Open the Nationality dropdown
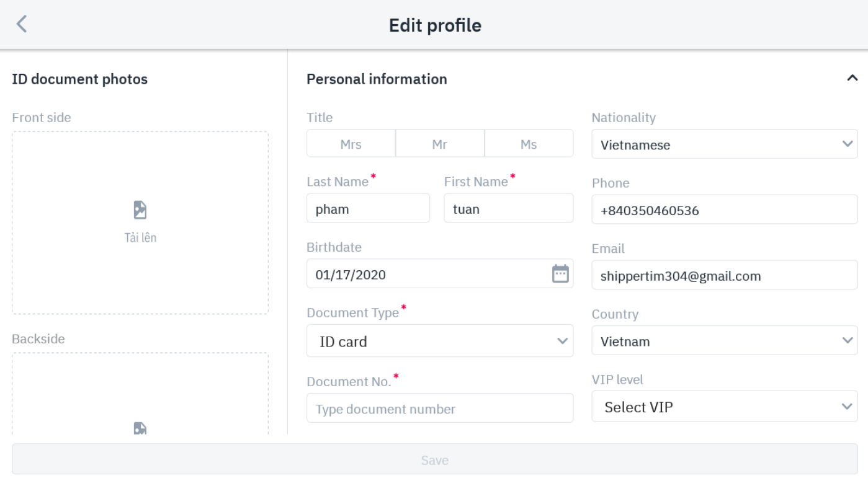The height and width of the screenshot is (481, 868). (724, 144)
